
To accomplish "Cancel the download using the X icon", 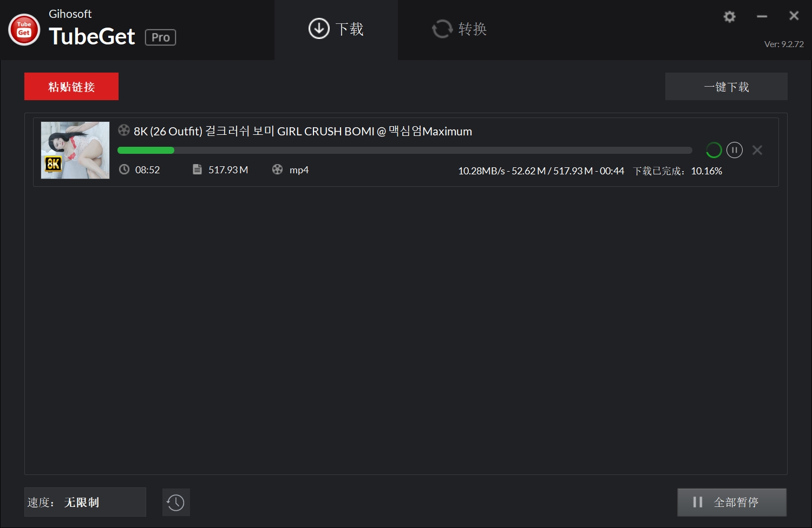I will click(x=757, y=150).
